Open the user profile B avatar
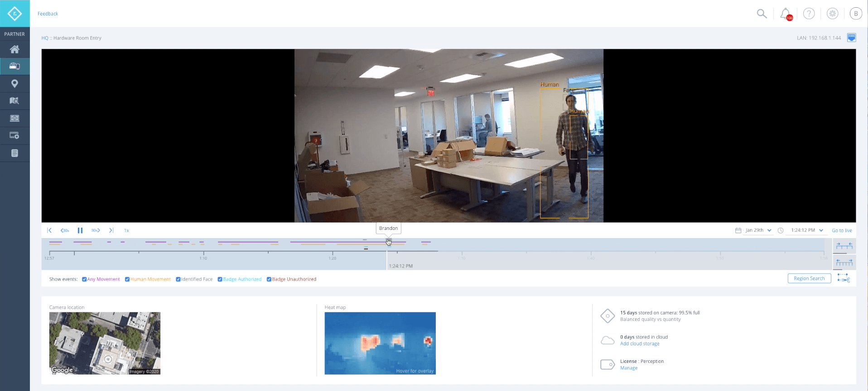 click(856, 14)
